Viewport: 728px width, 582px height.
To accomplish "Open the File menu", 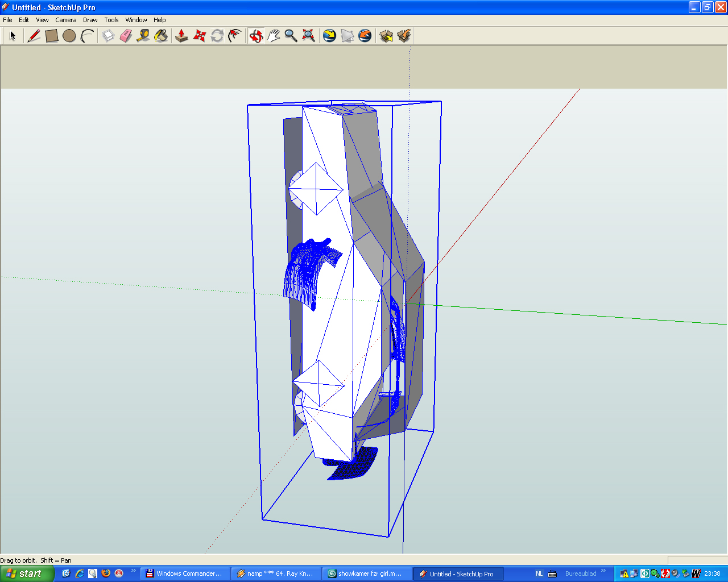I will pyautogui.click(x=7, y=20).
